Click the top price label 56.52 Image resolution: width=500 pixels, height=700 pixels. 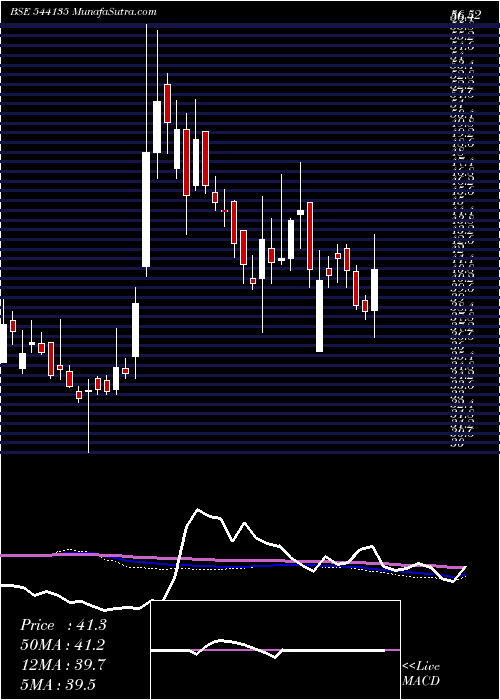466,15
